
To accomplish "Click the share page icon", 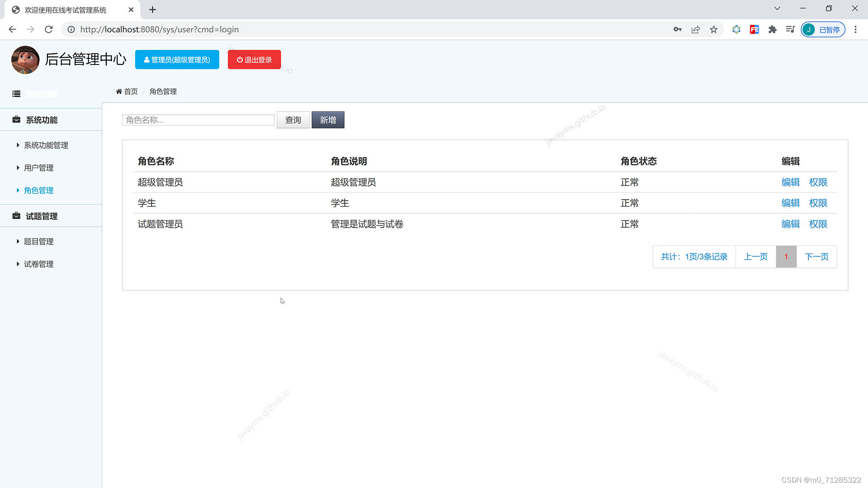I will click(695, 29).
